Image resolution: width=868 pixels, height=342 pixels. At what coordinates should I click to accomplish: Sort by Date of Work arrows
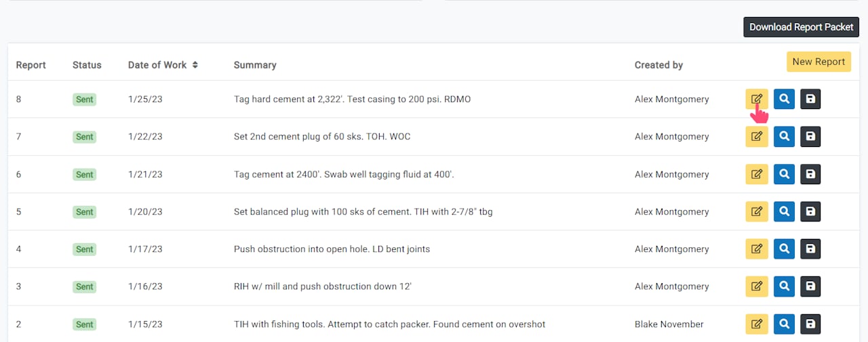click(x=195, y=65)
